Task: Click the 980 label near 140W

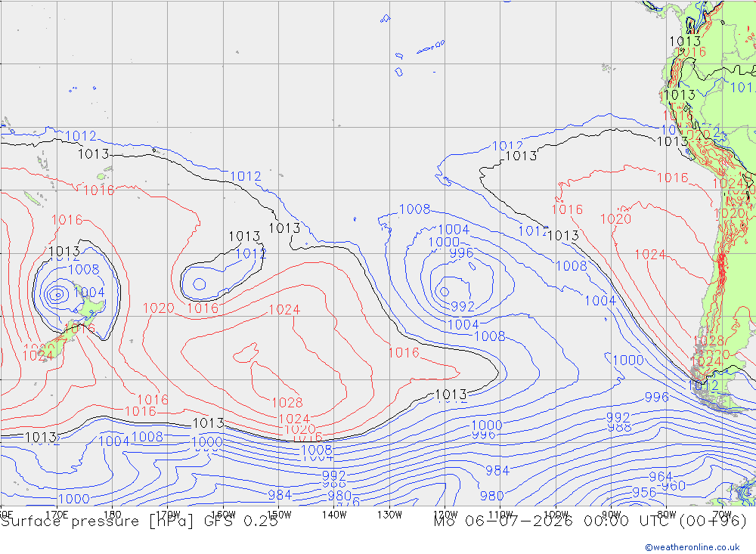Action: click(x=339, y=496)
